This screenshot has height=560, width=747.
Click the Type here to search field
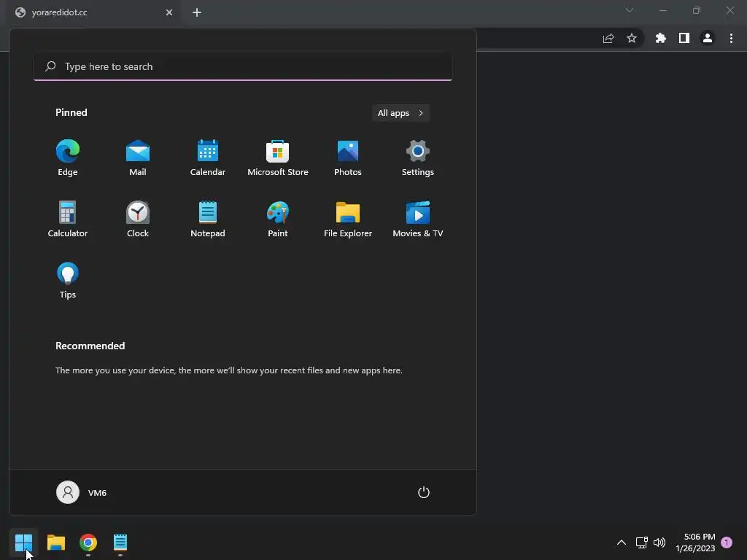(243, 66)
